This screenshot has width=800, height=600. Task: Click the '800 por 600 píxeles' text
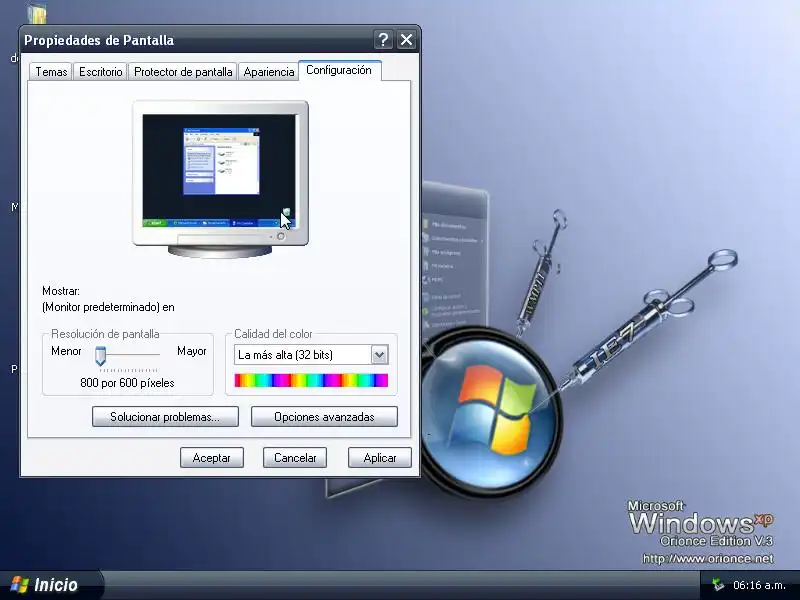coord(127,383)
